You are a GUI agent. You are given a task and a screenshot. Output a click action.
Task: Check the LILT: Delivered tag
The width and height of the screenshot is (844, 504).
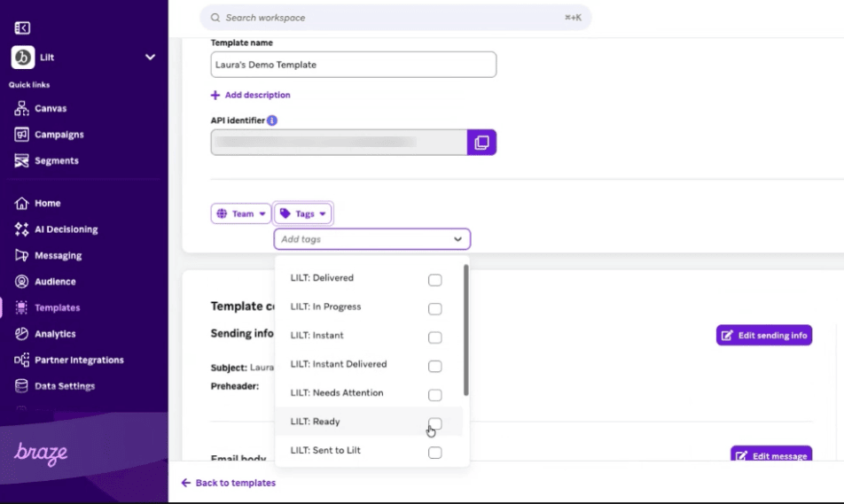pos(435,280)
